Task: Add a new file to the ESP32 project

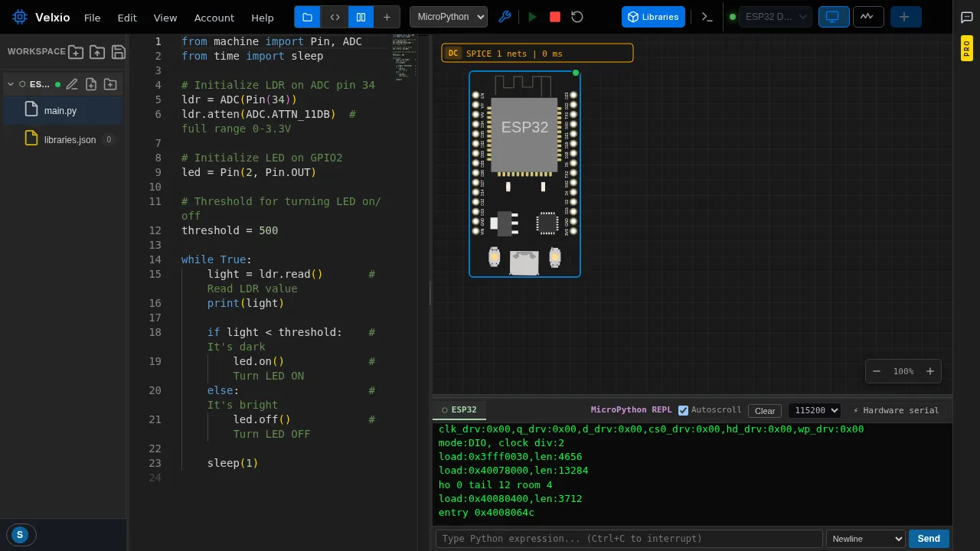Action: (91, 84)
